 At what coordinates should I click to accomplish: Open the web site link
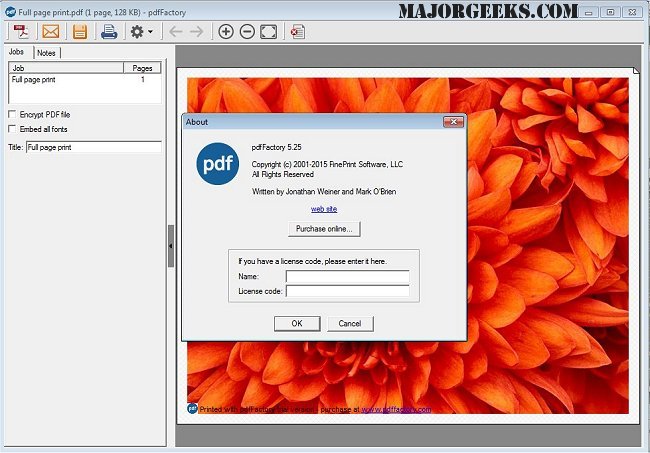click(x=324, y=209)
